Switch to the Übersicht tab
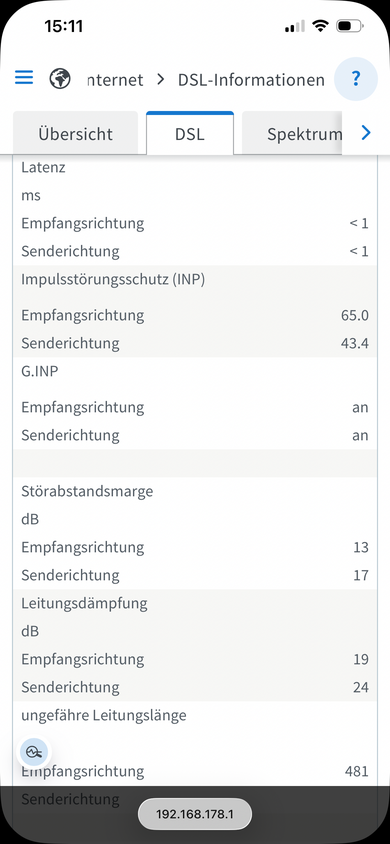The image size is (390, 844). 75,133
